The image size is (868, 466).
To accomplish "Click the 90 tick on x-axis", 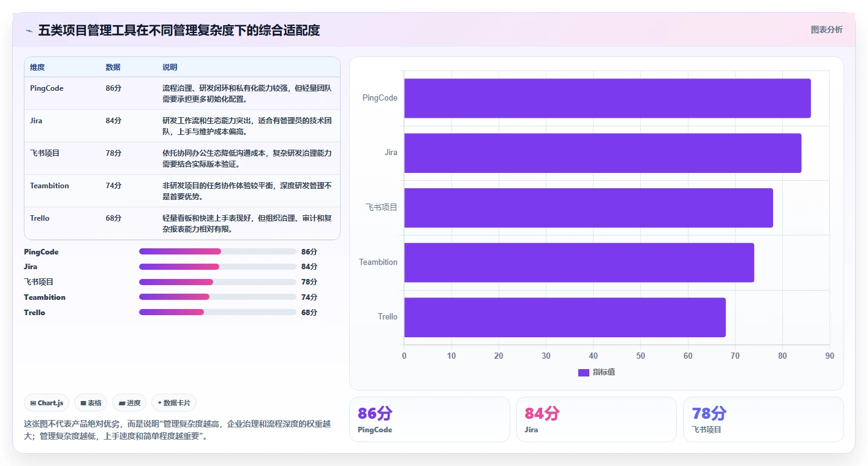I will click(x=829, y=356).
